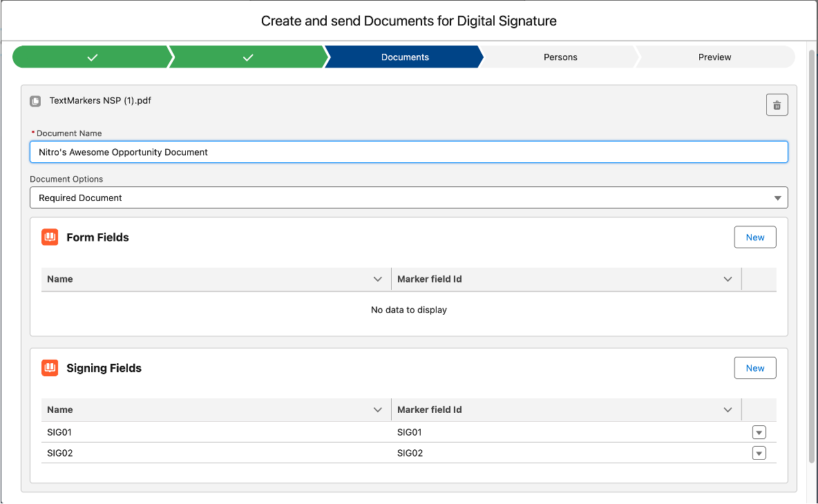Click the orange Signing Fields section icon
This screenshot has height=504, width=818.
tap(49, 368)
